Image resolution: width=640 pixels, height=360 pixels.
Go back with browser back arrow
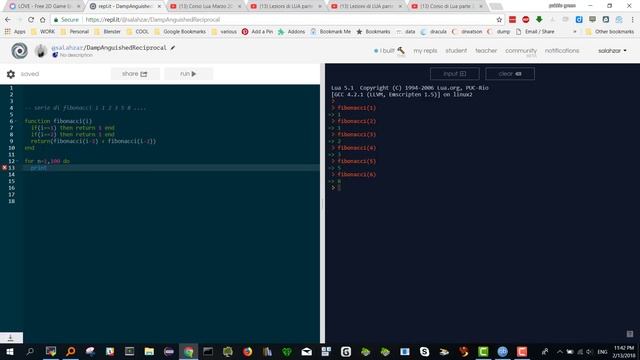pyautogui.click(x=8, y=20)
